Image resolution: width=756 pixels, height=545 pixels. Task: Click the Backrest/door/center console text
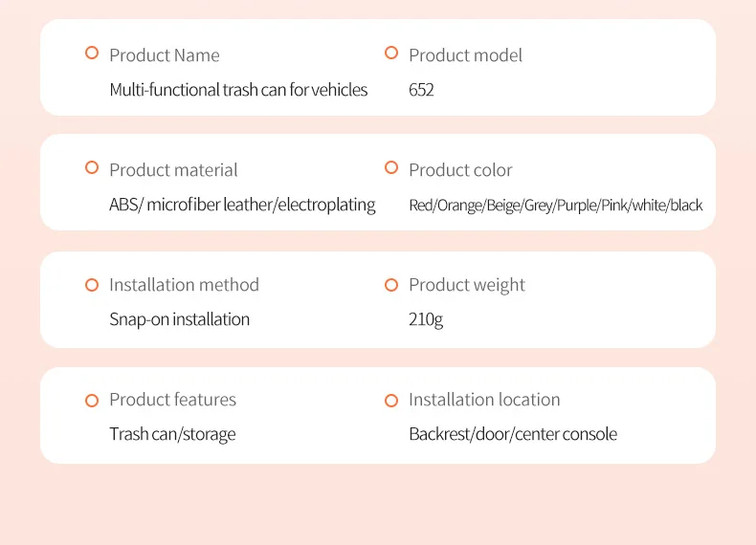pos(513,434)
